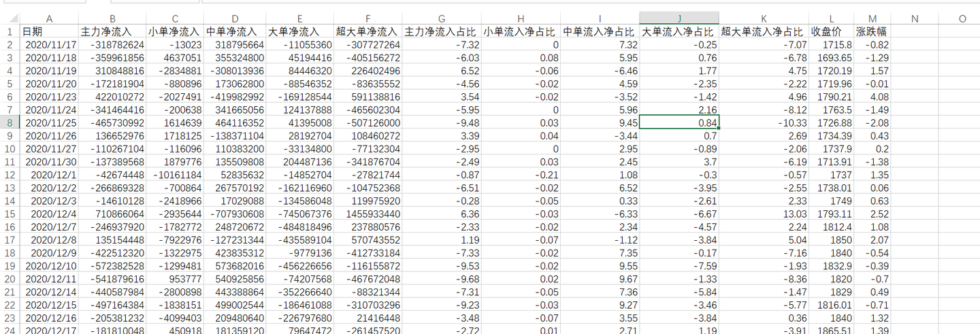This screenshot has width=980, height=334.
Task: Click cell containing -10161184
Action: [x=175, y=174]
